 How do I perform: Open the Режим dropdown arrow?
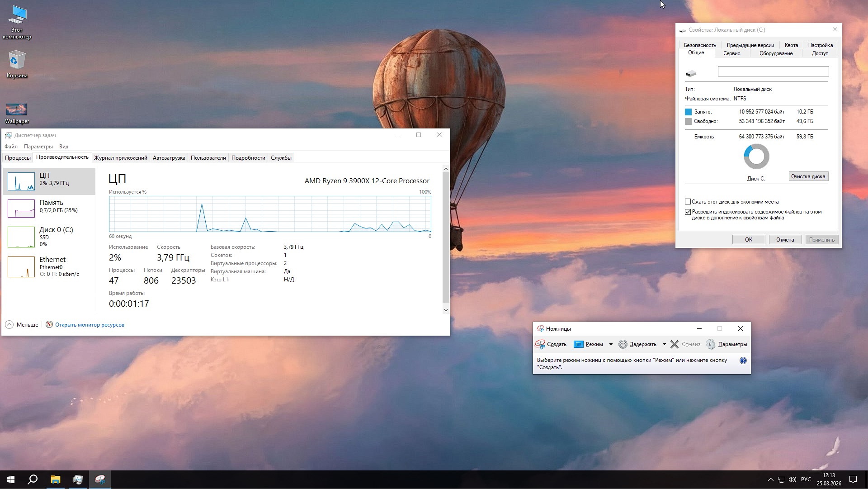pos(610,344)
